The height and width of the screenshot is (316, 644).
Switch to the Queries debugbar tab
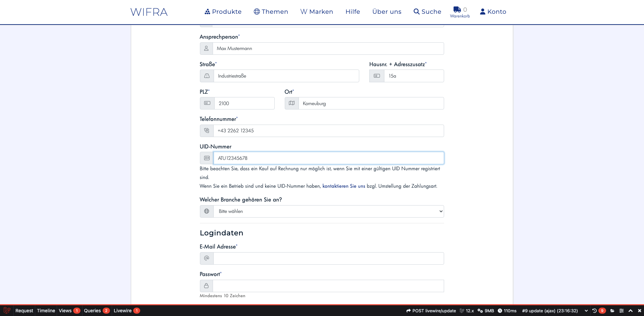[x=96, y=311]
